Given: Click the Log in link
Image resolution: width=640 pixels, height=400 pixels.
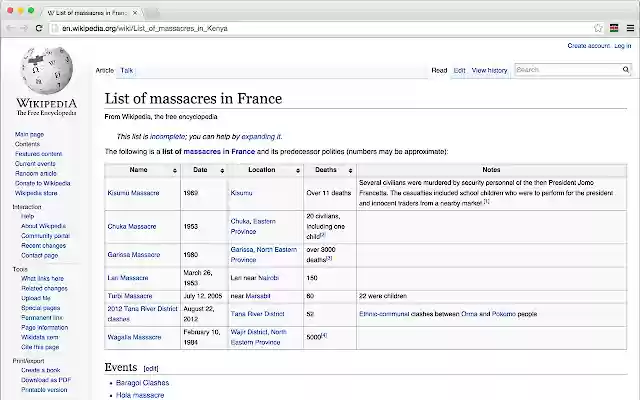Looking at the screenshot, I should click(623, 46).
